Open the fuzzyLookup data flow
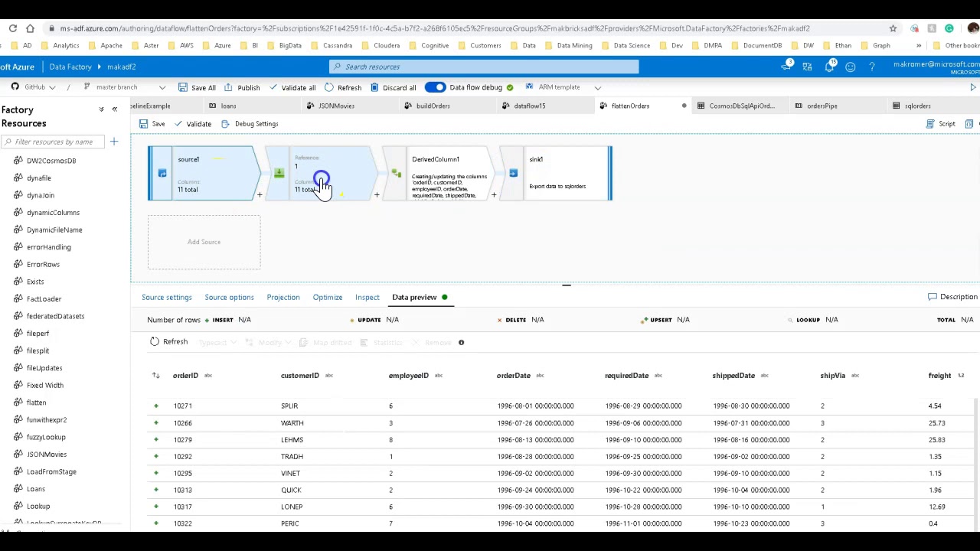This screenshot has height=551, width=980. (x=46, y=437)
